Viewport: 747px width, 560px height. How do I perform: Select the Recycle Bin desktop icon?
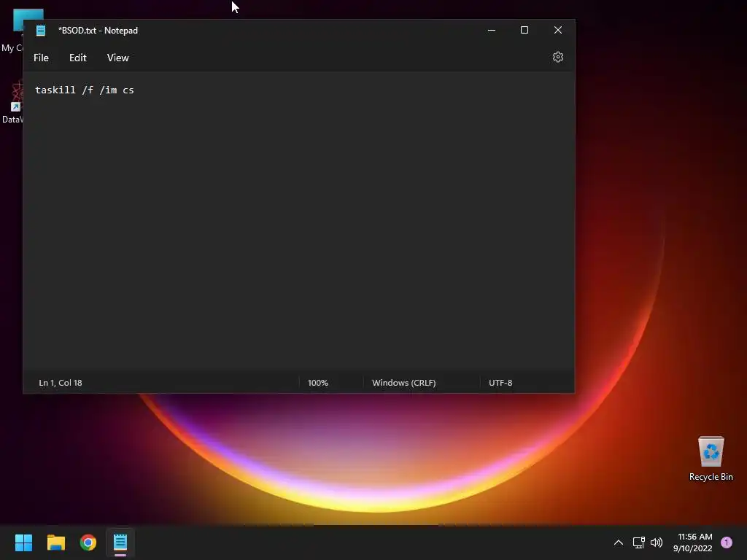click(x=711, y=459)
